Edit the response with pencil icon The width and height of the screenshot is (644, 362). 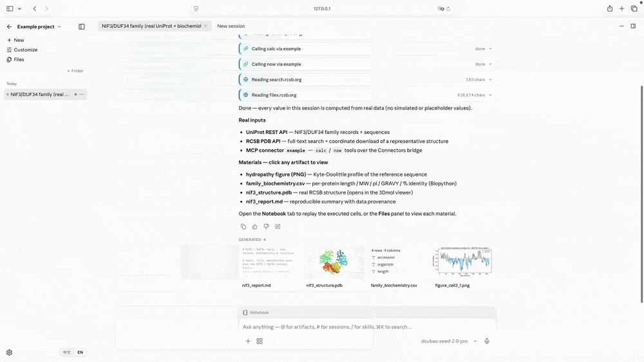pyautogui.click(x=278, y=226)
